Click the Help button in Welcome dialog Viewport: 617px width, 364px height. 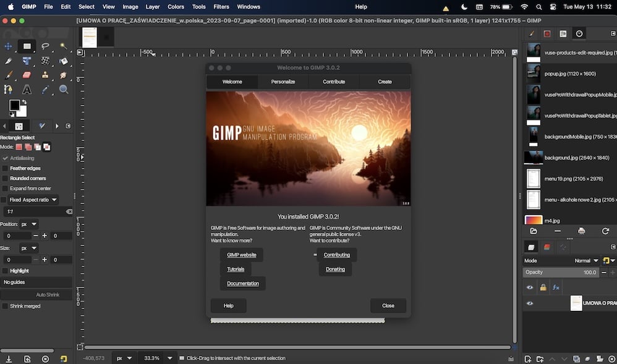tap(228, 306)
